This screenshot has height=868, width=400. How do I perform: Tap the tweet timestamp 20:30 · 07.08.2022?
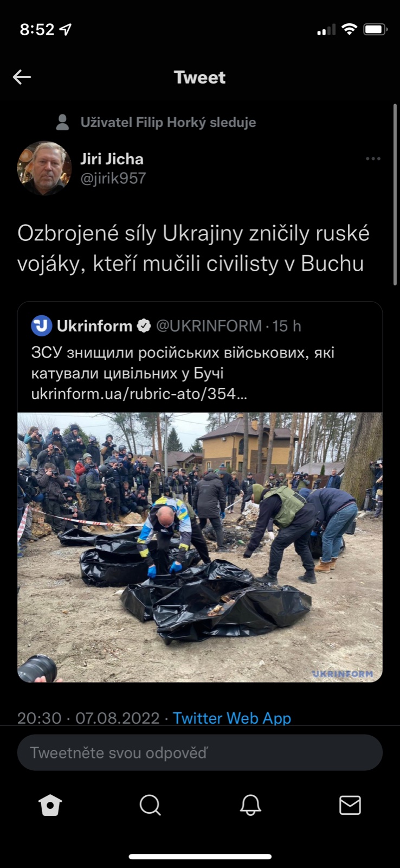(88, 718)
